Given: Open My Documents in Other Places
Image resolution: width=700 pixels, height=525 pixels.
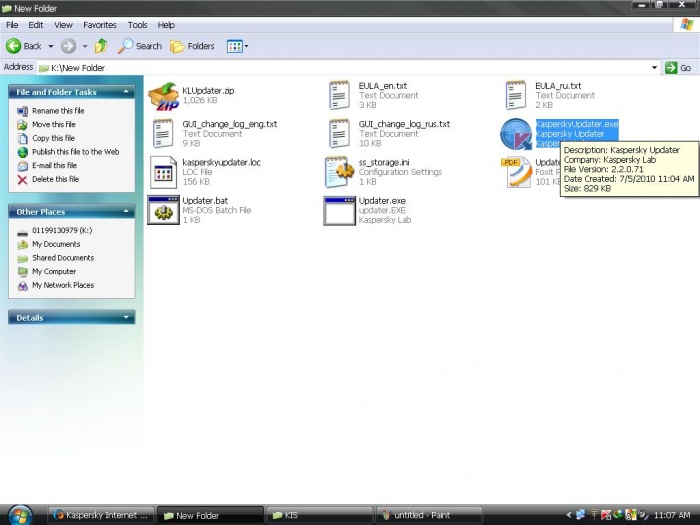Looking at the screenshot, I should pyautogui.click(x=56, y=245).
